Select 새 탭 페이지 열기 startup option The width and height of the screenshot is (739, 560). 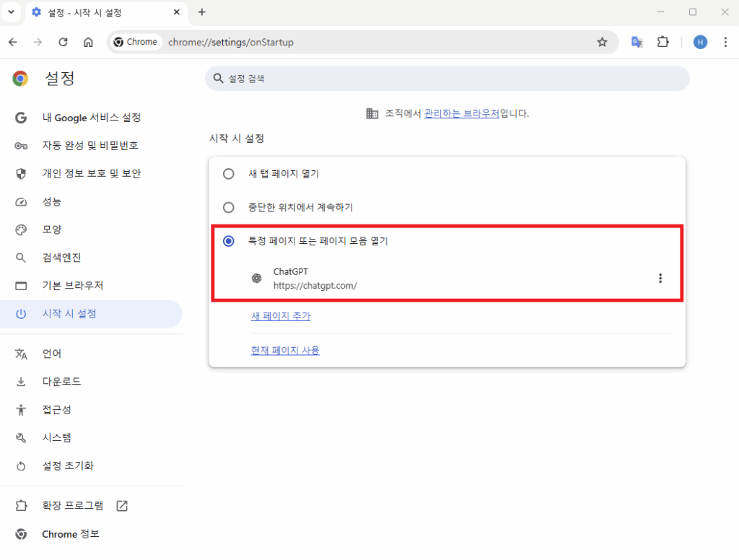(229, 173)
